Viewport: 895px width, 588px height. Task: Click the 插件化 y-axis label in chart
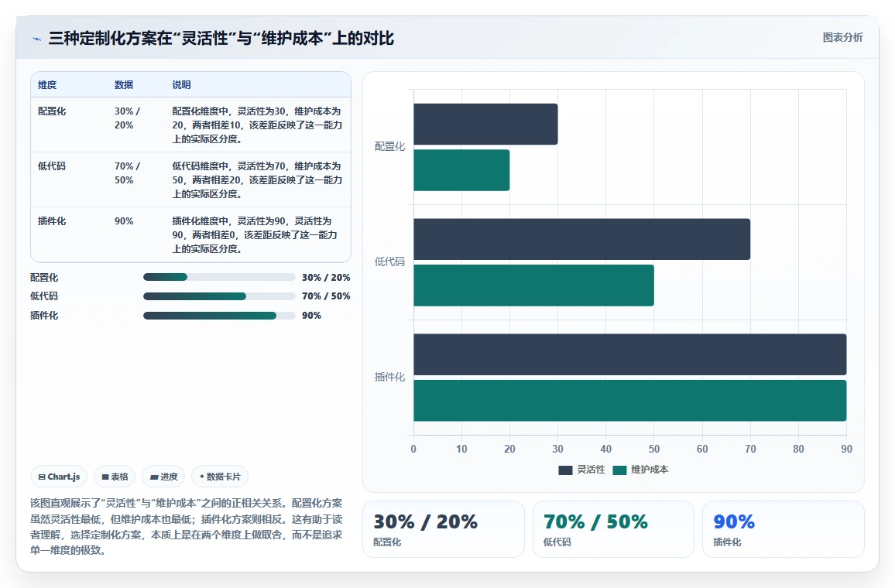(390, 377)
